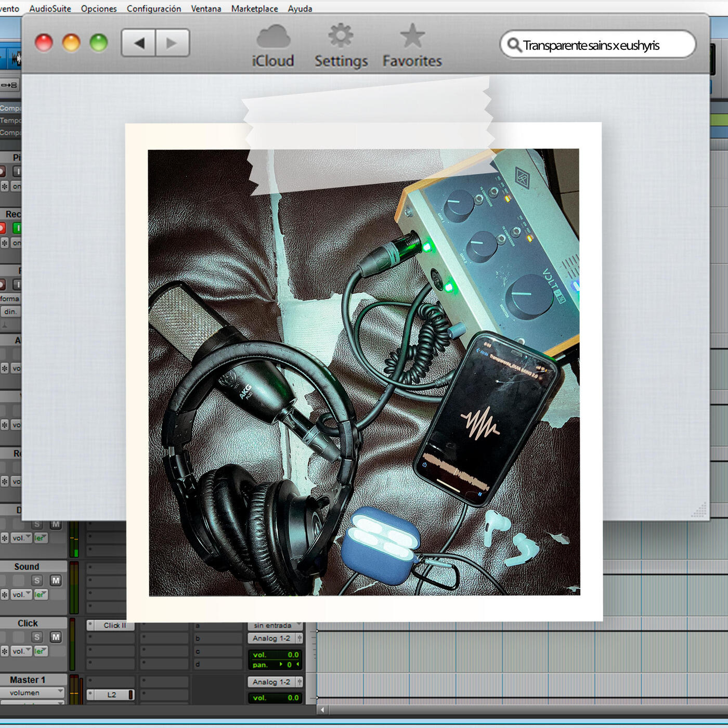The image size is (728, 728).
Task: Open the 'sin entrada' input selector
Action: click(x=275, y=626)
